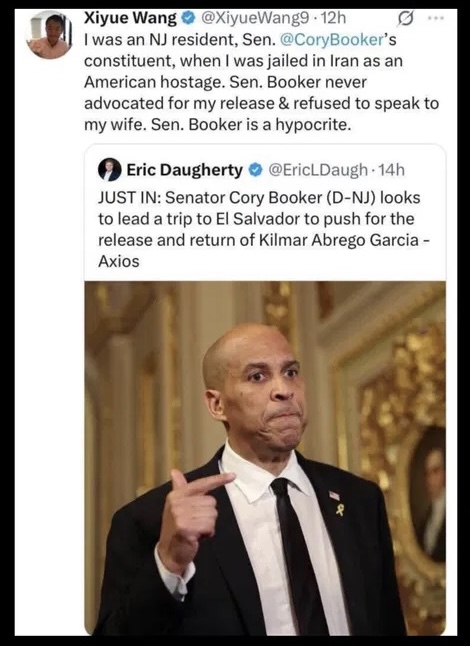470x646 pixels.
Task: Click the main tweet text about Sen. Booker
Action: (x=261, y=82)
